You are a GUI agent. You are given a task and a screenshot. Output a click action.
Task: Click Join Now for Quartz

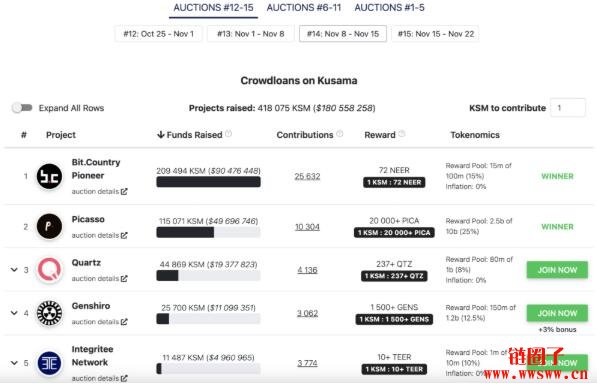click(557, 270)
